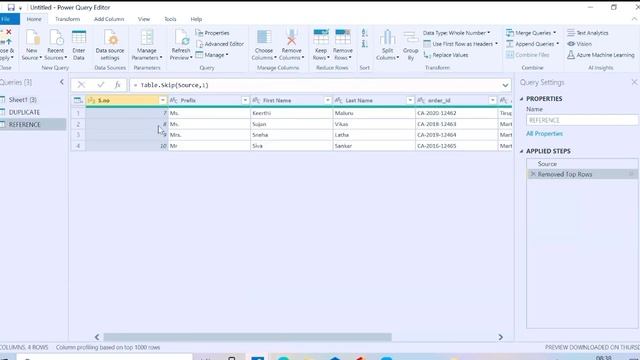Open the Prefix column filter dropdown
Viewport: 640px width, 360px height.
click(245, 100)
